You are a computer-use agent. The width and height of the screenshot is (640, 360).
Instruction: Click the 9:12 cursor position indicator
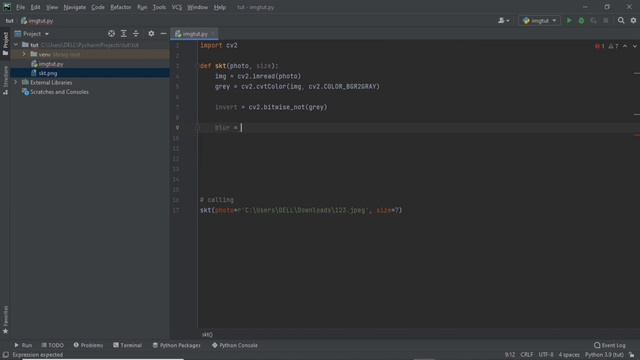click(x=510, y=355)
